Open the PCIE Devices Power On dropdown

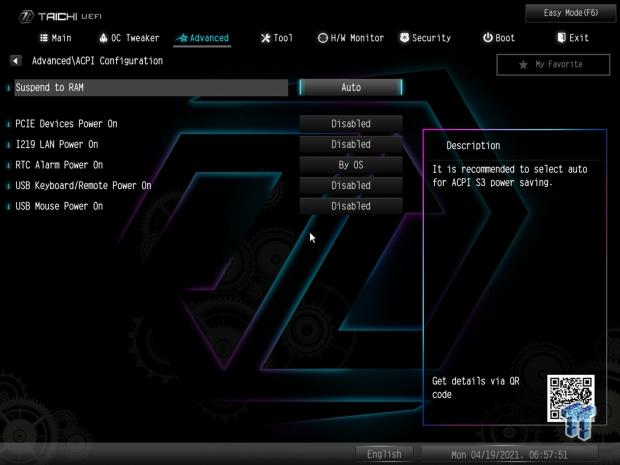[x=351, y=124]
